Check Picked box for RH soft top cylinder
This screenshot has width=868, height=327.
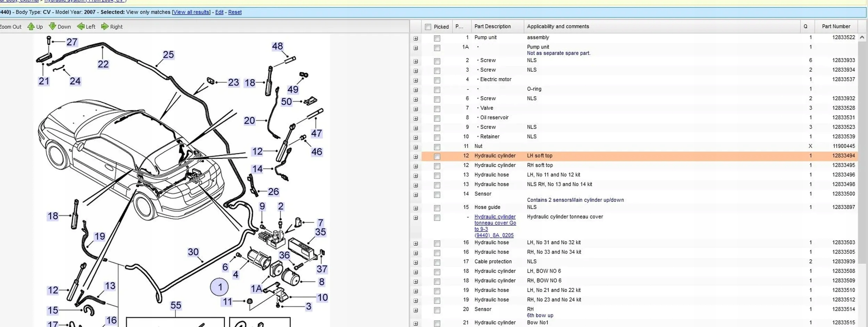[437, 166]
